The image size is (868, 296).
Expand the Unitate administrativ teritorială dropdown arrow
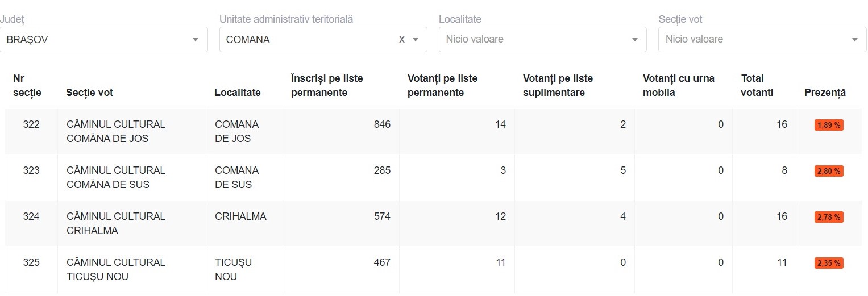click(x=416, y=40)
